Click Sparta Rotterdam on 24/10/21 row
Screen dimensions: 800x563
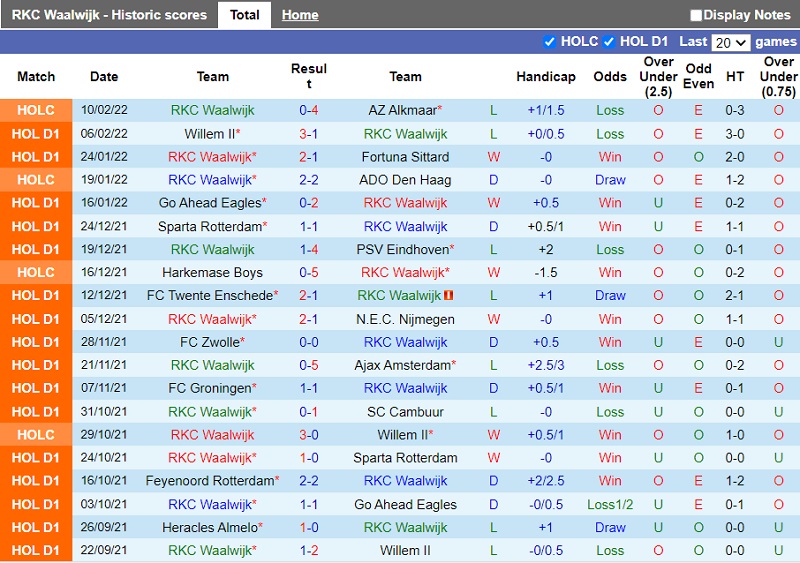pyautogui.click(x=405, y=457)
